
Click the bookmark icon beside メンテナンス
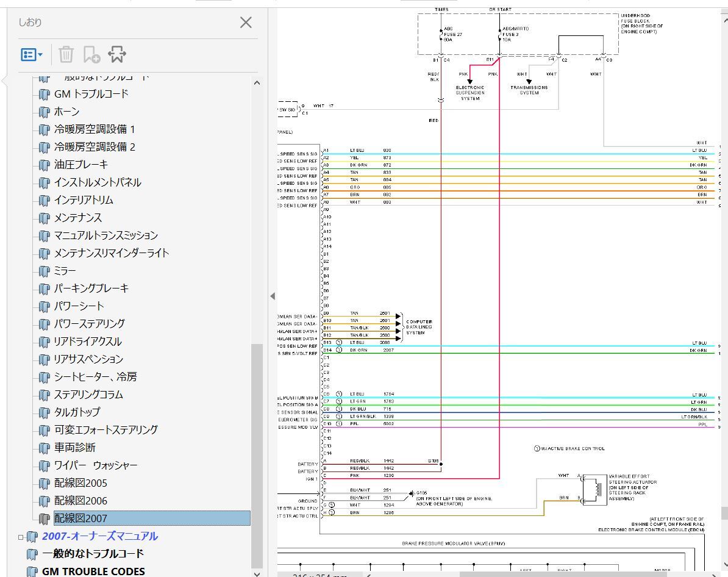tap(44, 218)
